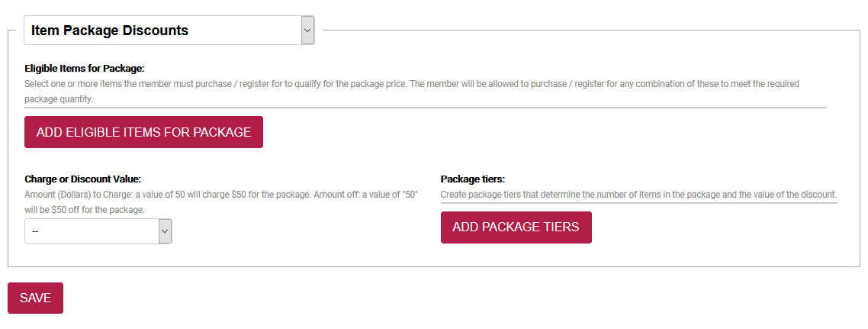Click the empty panel area below Add Package Tiers
This screenshot has width=868, height=329.
click(x=648, y=255)
